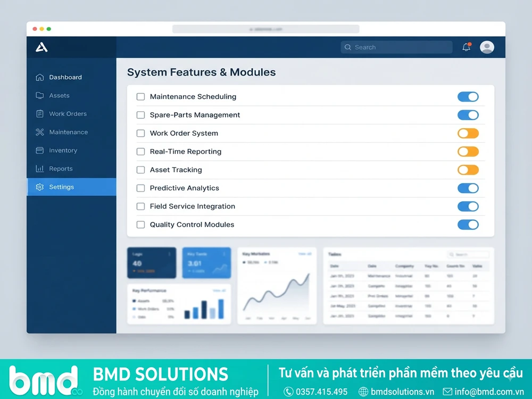This screenshot has width=532, height=399.
Task: Click View all link on Key Performance card
Action: (219, 290)
